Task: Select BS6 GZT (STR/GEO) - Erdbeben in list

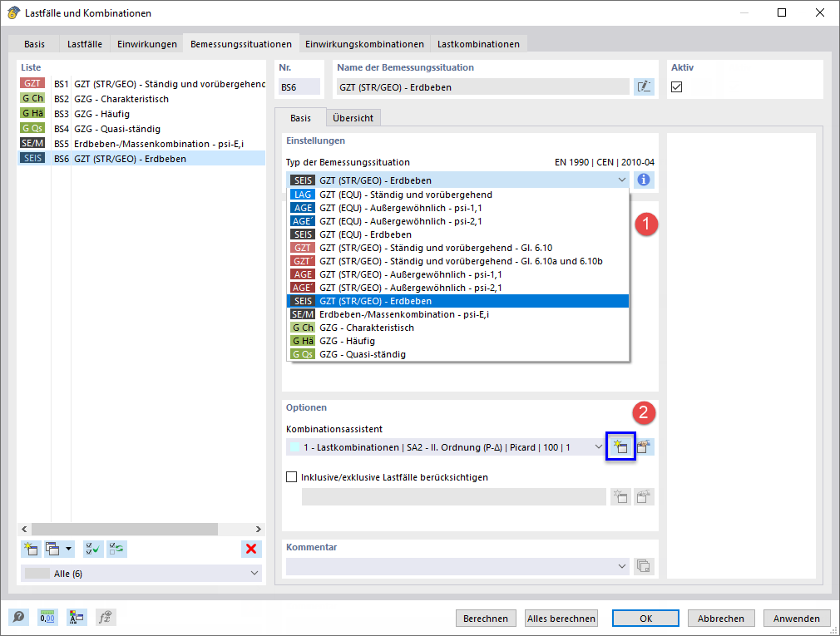Action: point(141,159)
